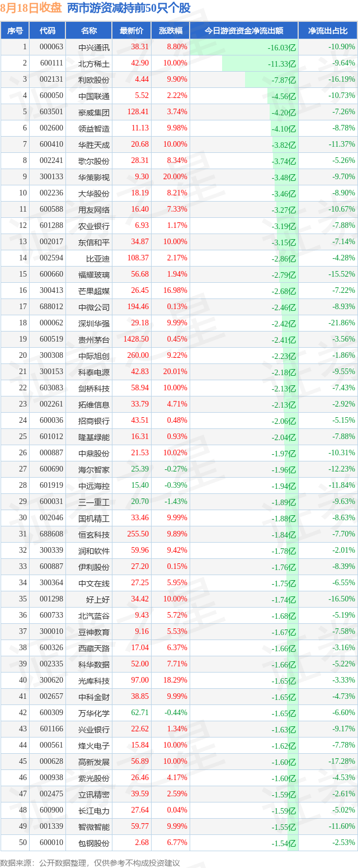The width and height of the screenshot is (358, 868).
Task: Select stock name 紫光股份
Action: click(x=94, y=778)
